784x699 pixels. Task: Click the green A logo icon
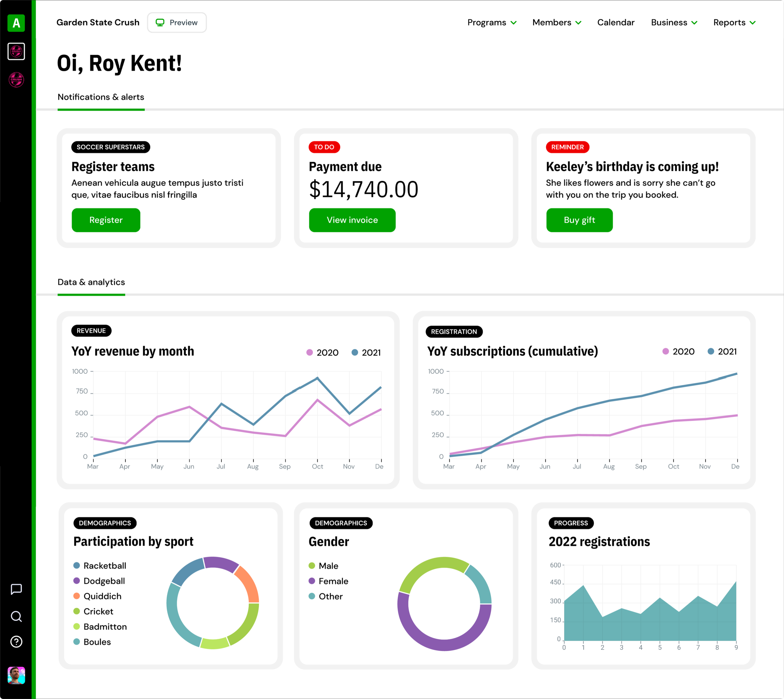[16, 23]
